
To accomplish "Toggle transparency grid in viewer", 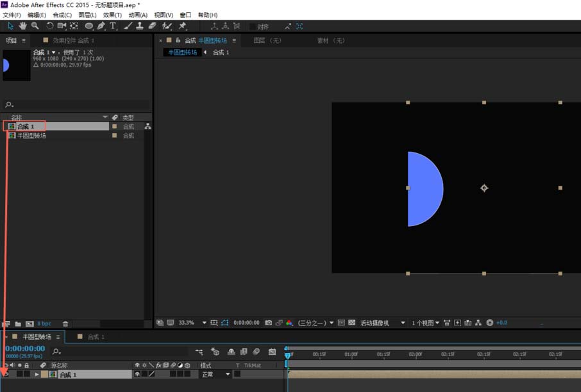I will 351,323.
